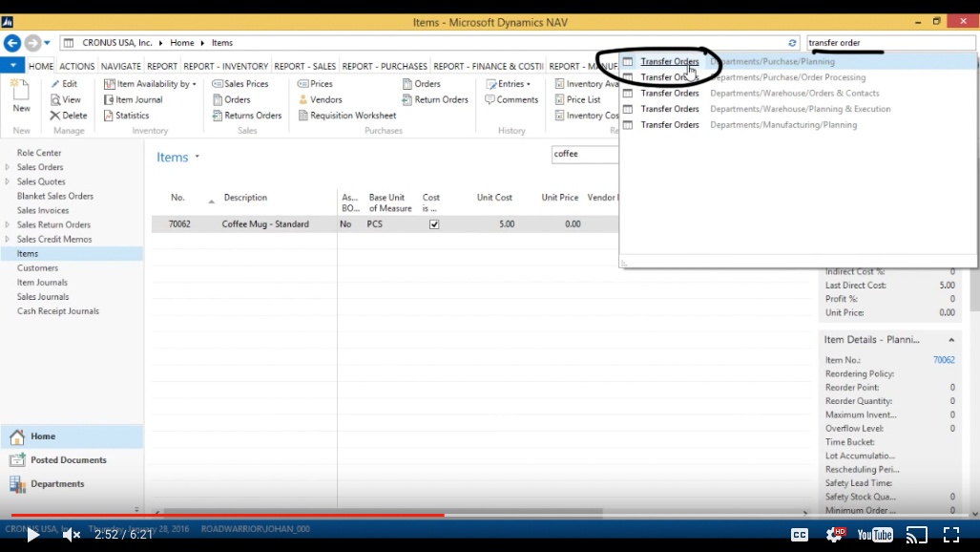Open View in the Manage group

[x=66, y=99]
